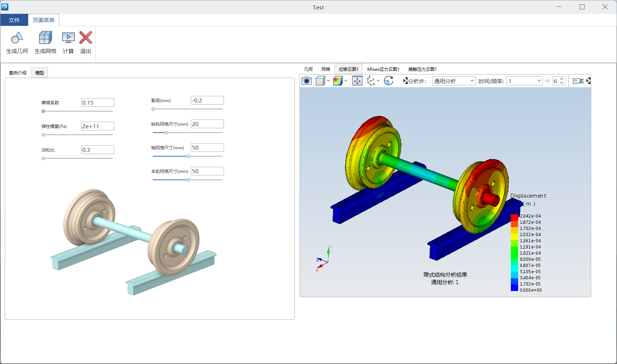This screenshot has height=364, width=617.
Task: Open the 几何 view tab
Action: pyautogui.click(x=308, y=69)
